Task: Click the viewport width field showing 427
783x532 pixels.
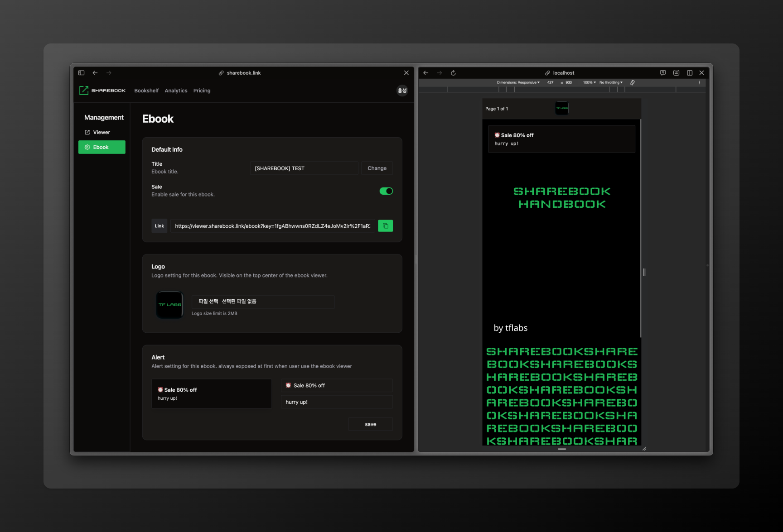Action: click(550, 82)
